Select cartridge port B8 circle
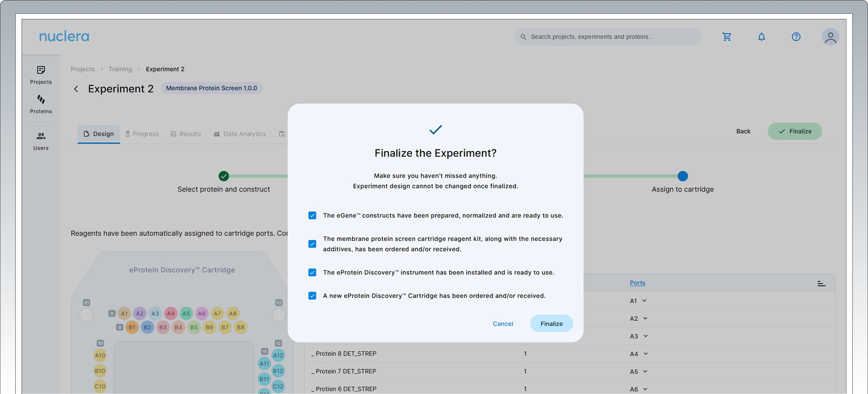 [x=240, y=327]
